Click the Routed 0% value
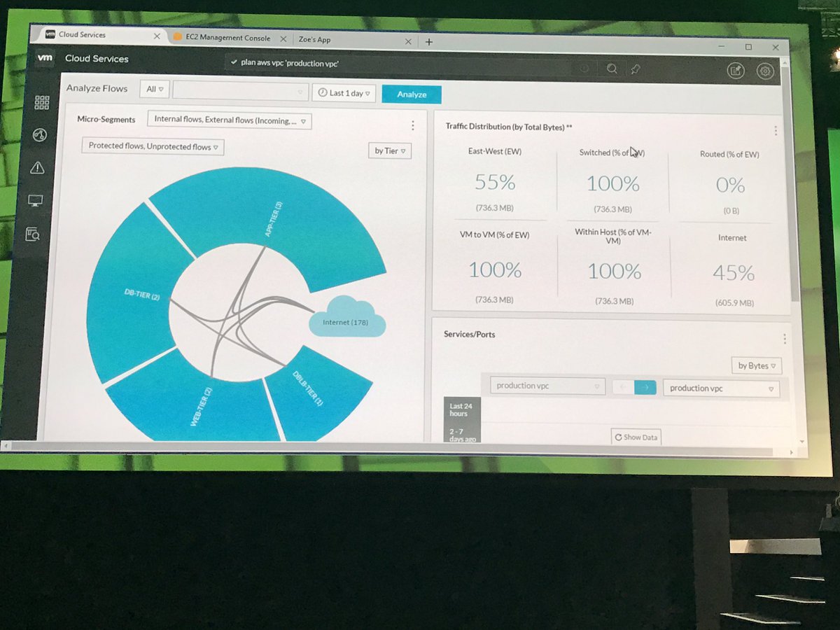The width and height of the screenshot is (840, 630). click(x=730, y=185)
